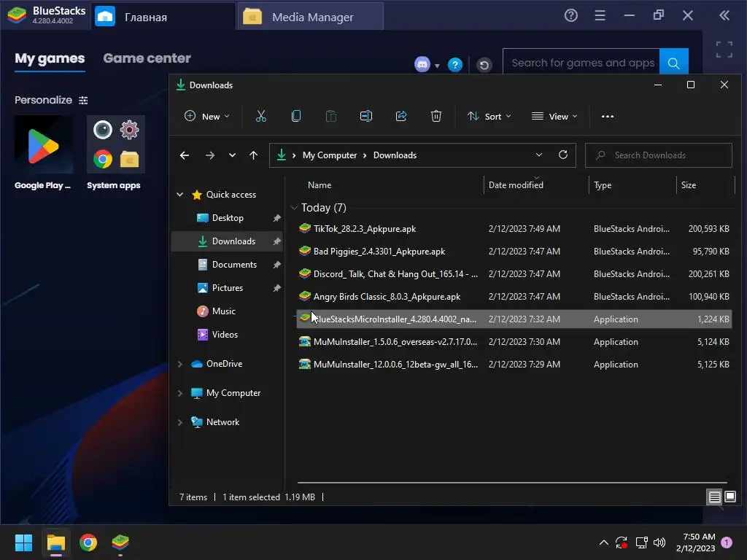747x560 pixels.
Task: Click the Delete trash icon in Explorer toolbar
Action: 436,116
